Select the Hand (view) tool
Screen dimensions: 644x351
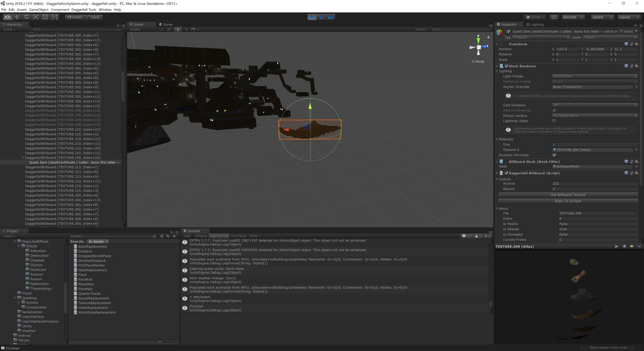click(7, 17)
